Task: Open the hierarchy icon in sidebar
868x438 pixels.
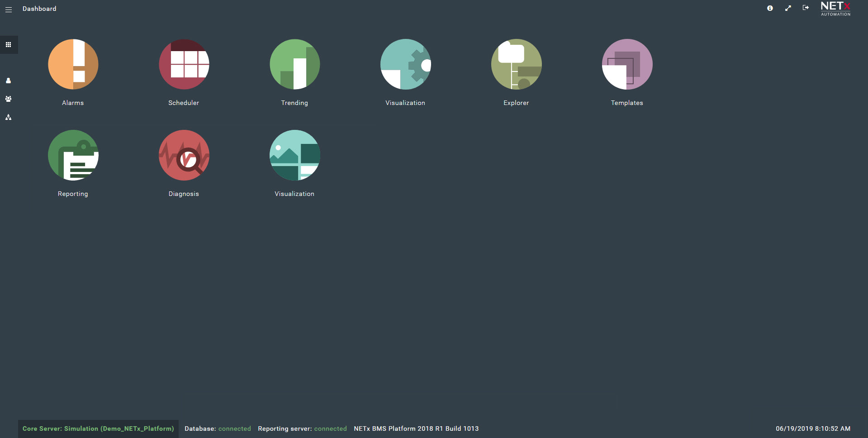Action: (8, 117)
